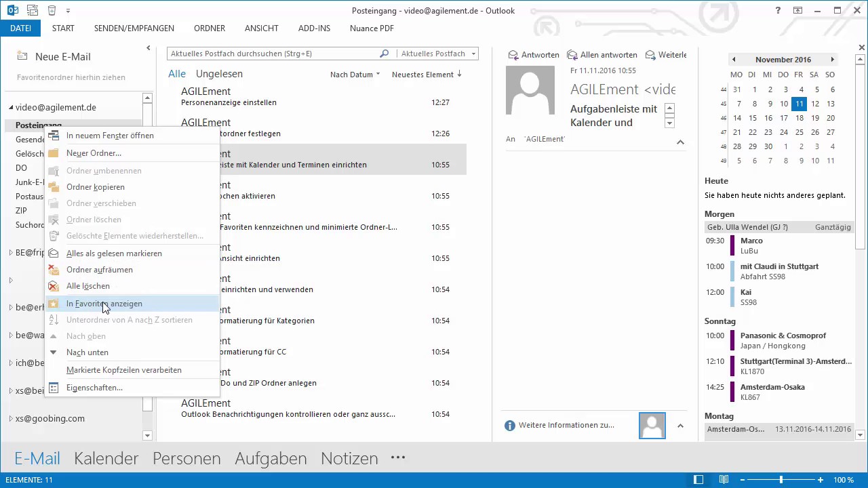The image size is (868, 488).
Task: Click the Send/Receive all folders quick access icon
Action: tap(33, 10)
